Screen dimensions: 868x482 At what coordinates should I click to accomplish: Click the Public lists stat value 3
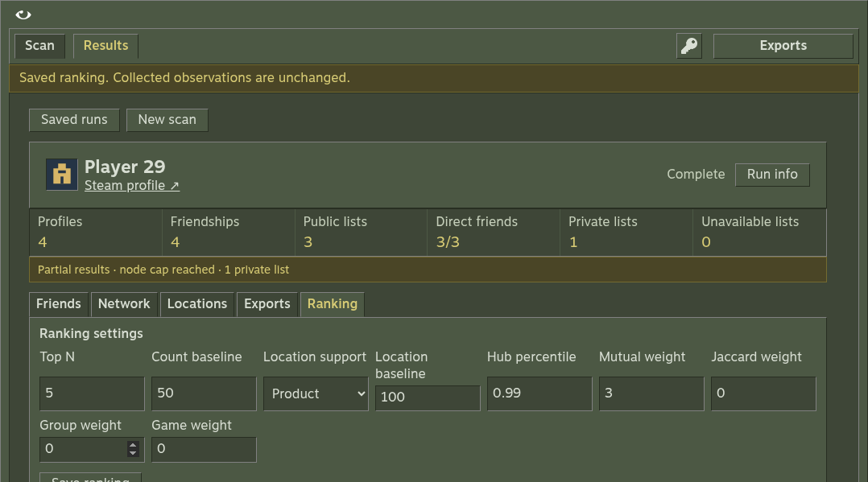click(308, 242)
